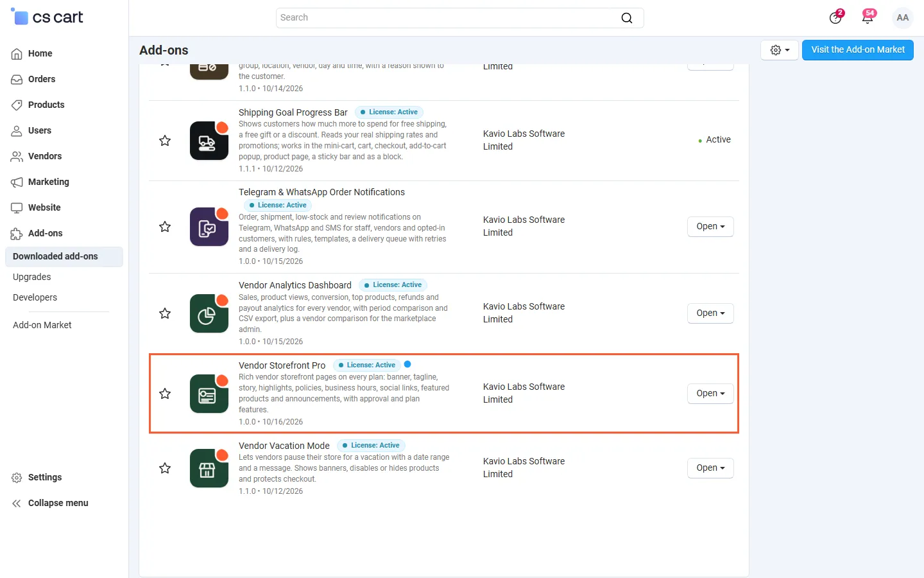Screen dimensions: 924x578
Task: Open the Telegram & WhatsApp add-on icon
Action: pos(209,227)
